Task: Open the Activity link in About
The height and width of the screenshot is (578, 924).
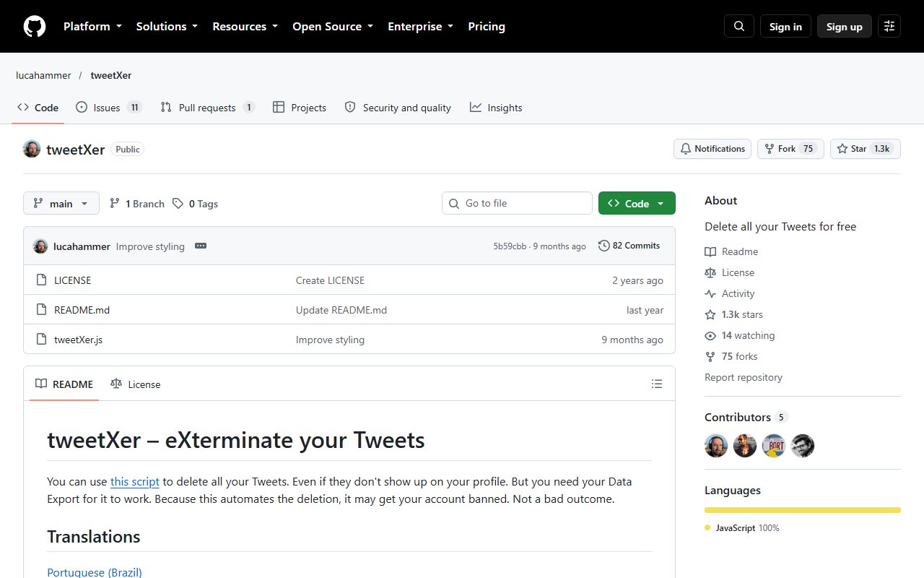Action: coord(730,293)
